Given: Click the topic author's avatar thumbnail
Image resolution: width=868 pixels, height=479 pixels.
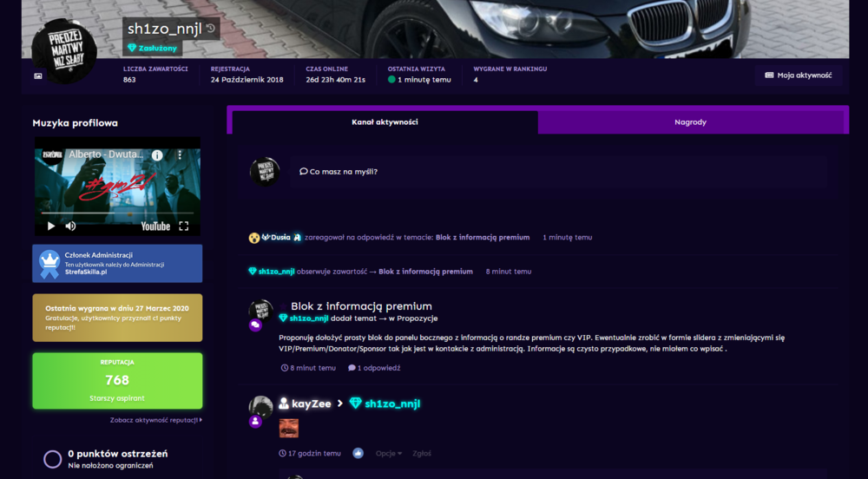Looking at the screenshot, I should [x=260, y=311].
